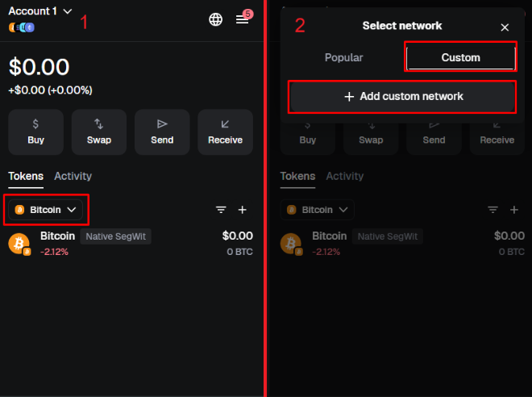Open dimmed Bitcoin dropdown in right panel
The width and height of the screenshot is (532, 397).
point(318,210)
